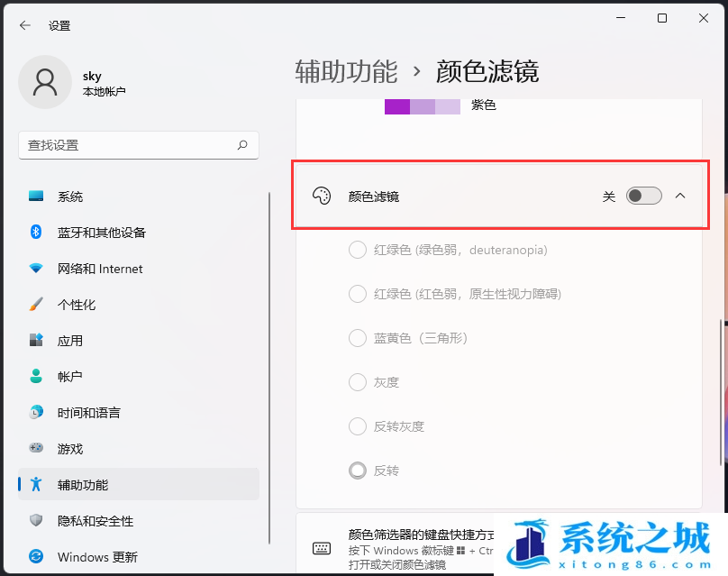Select the 反转 radio button

pyautogui.click(x=357, y=470)
